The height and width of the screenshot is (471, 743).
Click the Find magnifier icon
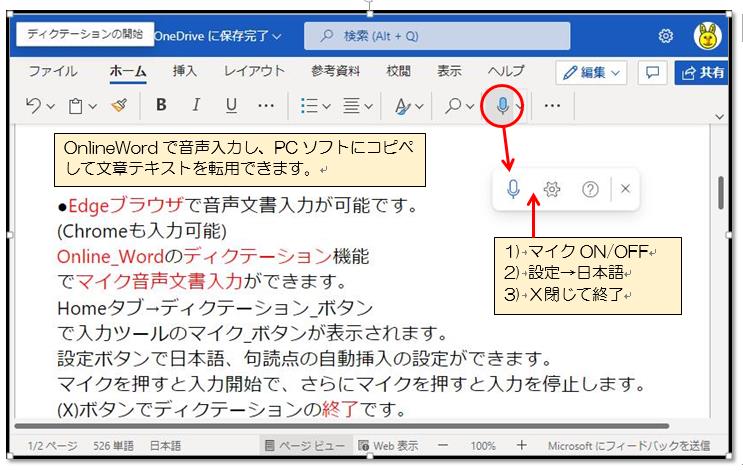(x=453, y=105)
